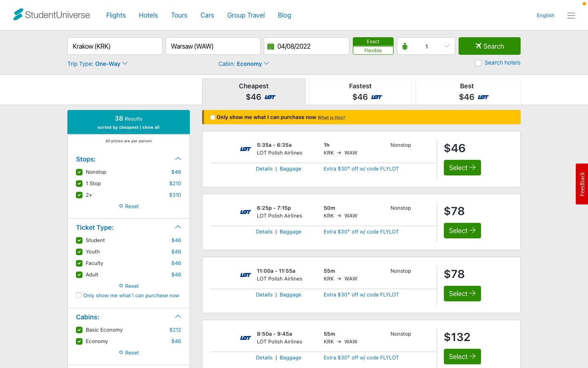This screenshot has width=588, height=368.
Task: Reset the Ticket Type filter
Action: click(x=129, y=286)
